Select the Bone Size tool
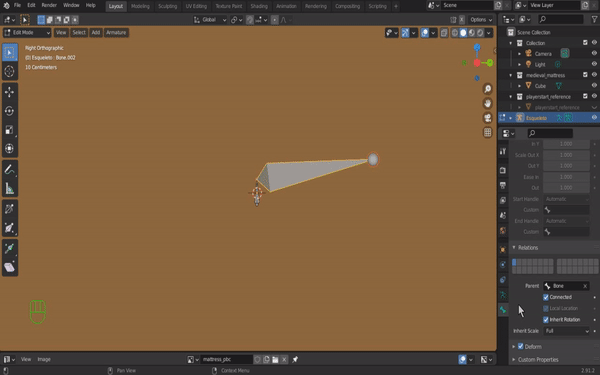The width and height of the screenshot is (600, 375). (10, 228)
